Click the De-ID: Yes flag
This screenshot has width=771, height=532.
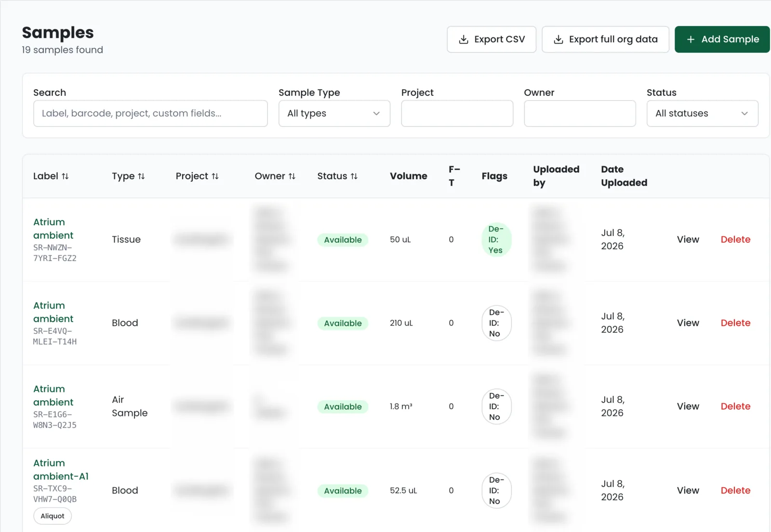coord(496,240)
